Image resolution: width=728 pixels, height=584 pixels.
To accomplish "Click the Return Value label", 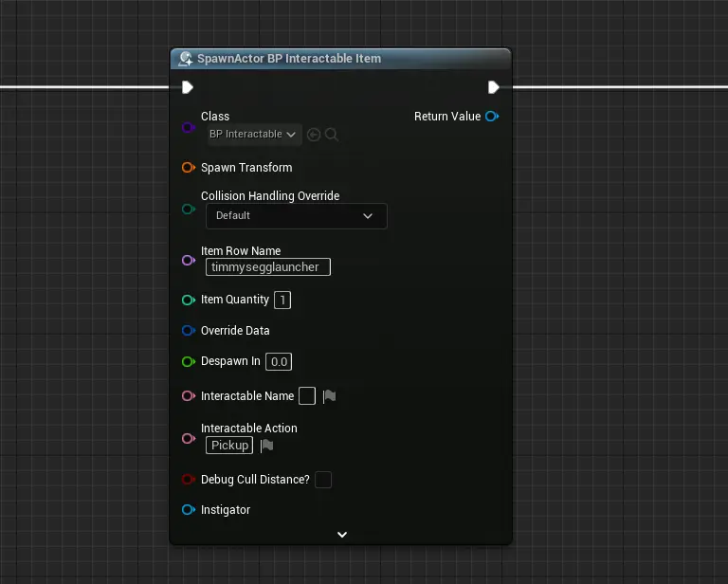I will pos(447,116).
